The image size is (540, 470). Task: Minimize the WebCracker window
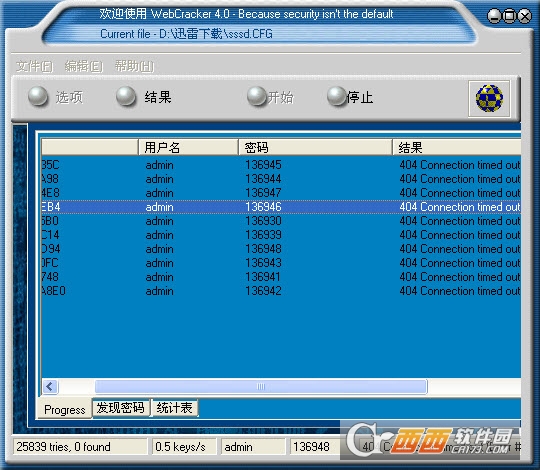click(494, 16)
